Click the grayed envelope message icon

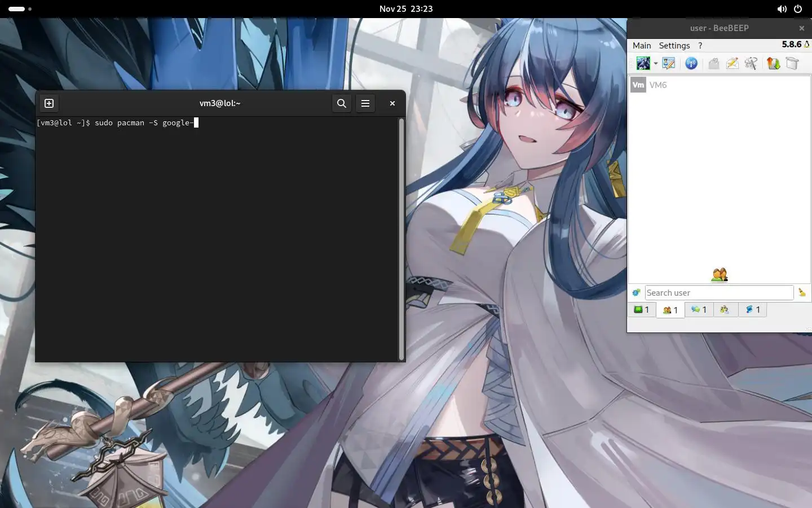pos(714,63)
